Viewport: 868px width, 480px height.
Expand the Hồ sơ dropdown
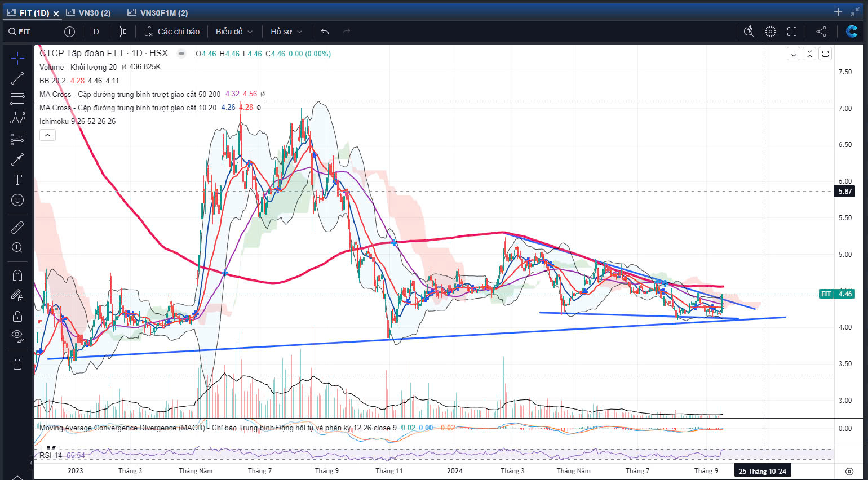[286, 32]
